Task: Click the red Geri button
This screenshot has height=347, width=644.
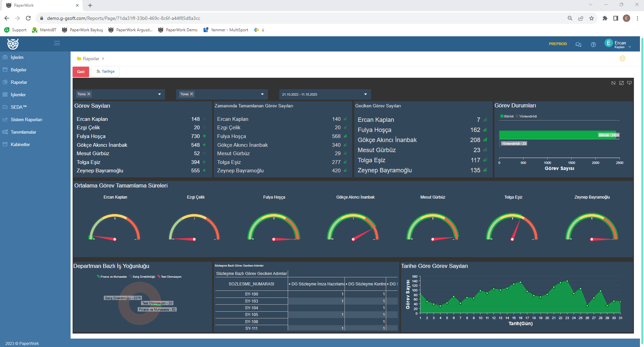Action: (x=81, y=72)
